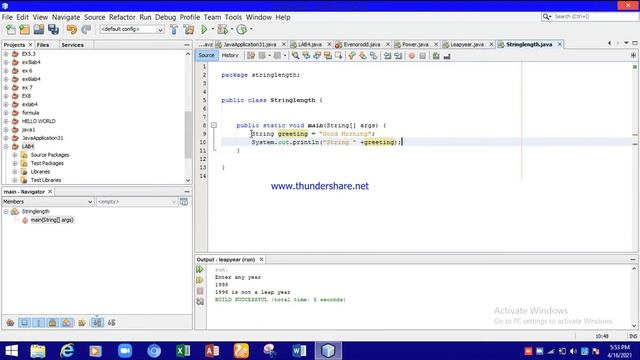Select the HELLO WORLD project

(39, 121)
